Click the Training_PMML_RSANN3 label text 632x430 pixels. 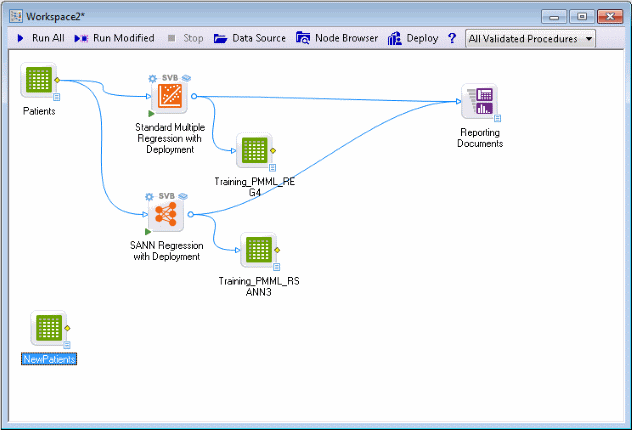point(259,287)
